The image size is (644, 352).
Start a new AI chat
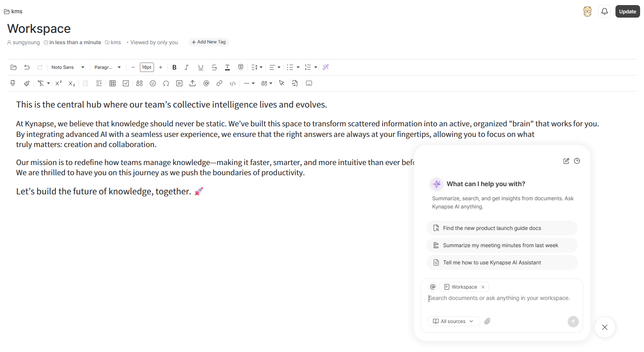pos(566,161)
